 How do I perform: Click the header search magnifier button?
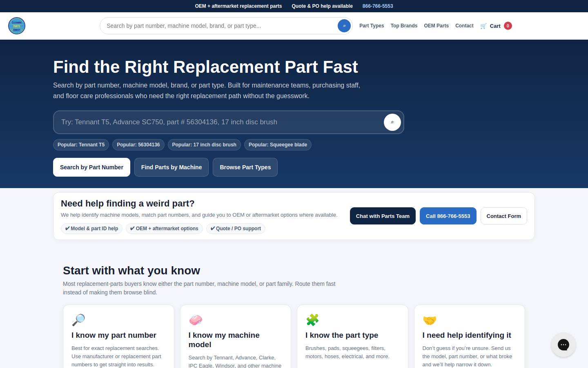(344, 26)
